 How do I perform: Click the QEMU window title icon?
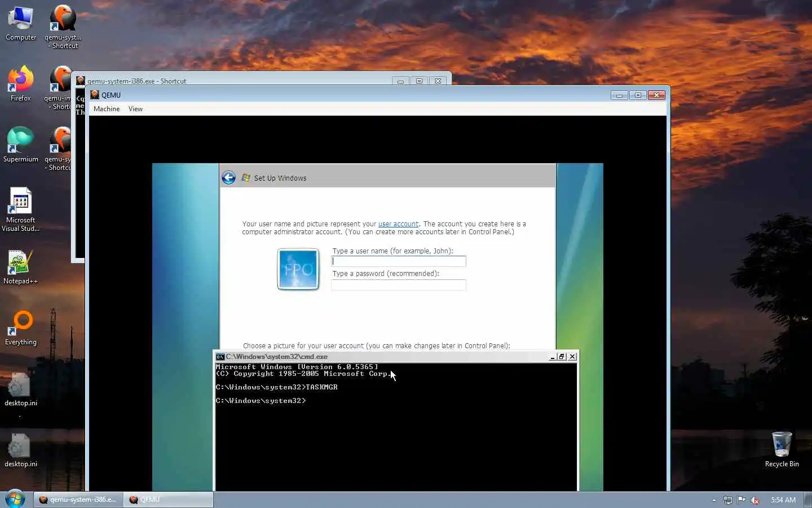pyautogui.click(x=95, y=95)
